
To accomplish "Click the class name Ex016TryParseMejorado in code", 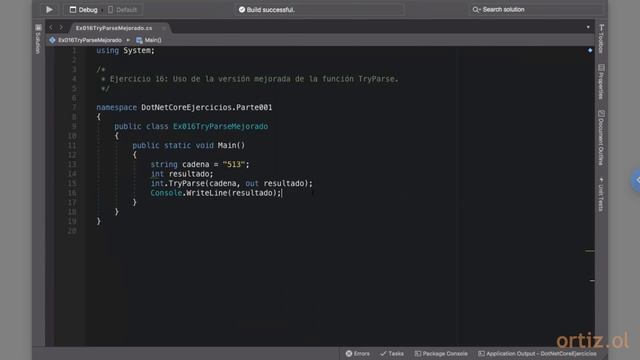I will pos(220,127).
